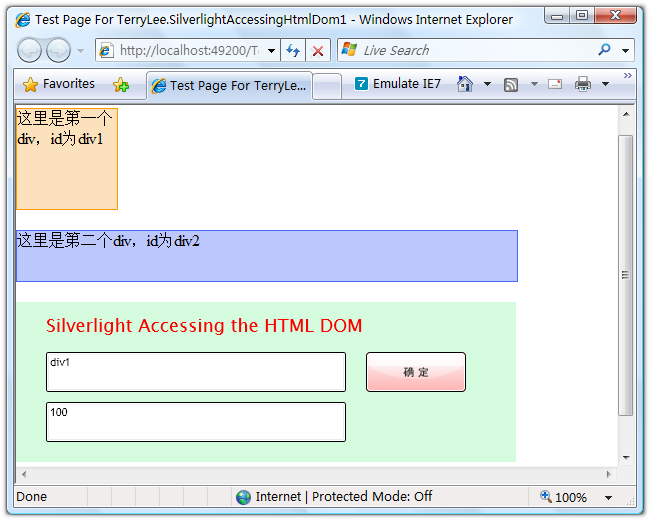
Task: Open a new blank tab
Action: click(327, 85)
